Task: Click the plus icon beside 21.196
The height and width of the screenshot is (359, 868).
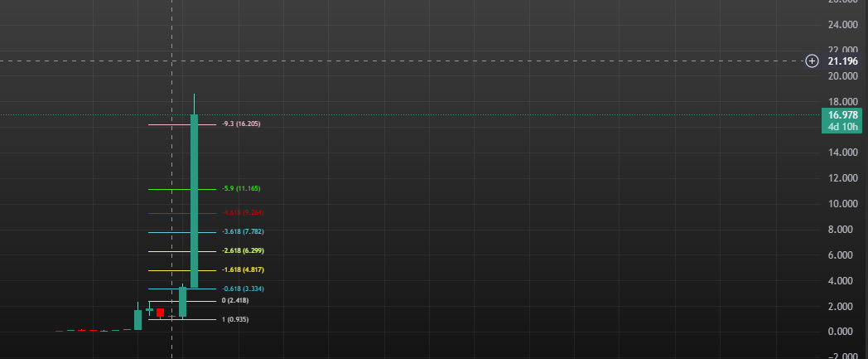Action: coord(812,61)
